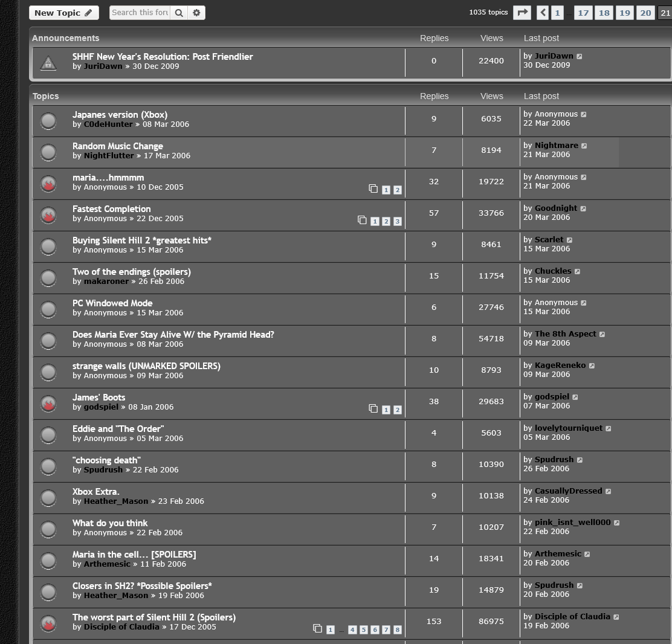View last post icon by Goodnight
This screenshot has width=672, height=644.
[583, 208]
